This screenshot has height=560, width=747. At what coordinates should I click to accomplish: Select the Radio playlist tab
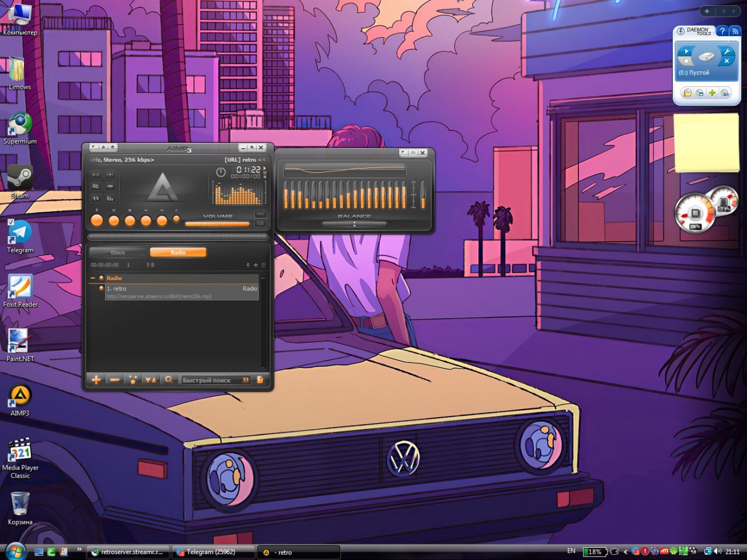pyautogui.click(x=178, y=253)
